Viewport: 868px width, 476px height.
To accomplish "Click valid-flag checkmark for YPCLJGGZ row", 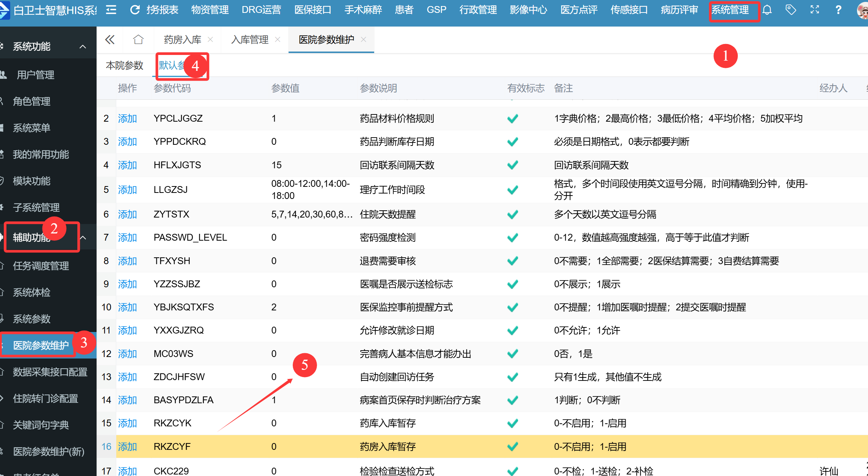I will (x=512, y=119).
